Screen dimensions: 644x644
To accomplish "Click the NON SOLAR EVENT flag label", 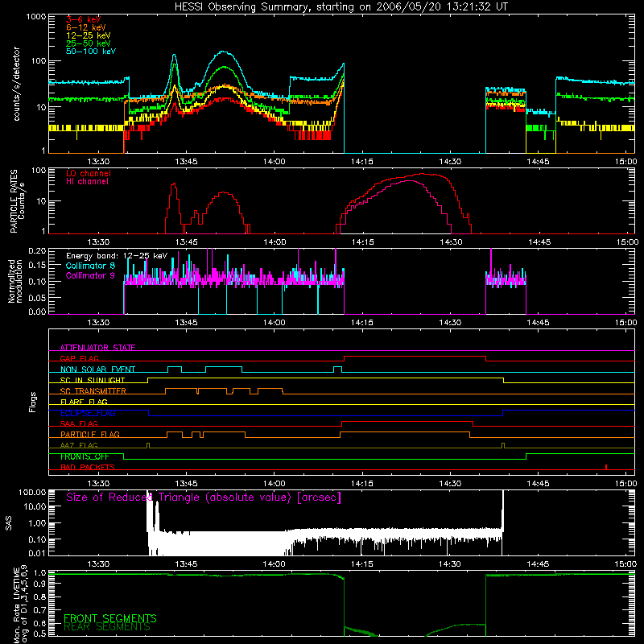I will click(97, 369).
